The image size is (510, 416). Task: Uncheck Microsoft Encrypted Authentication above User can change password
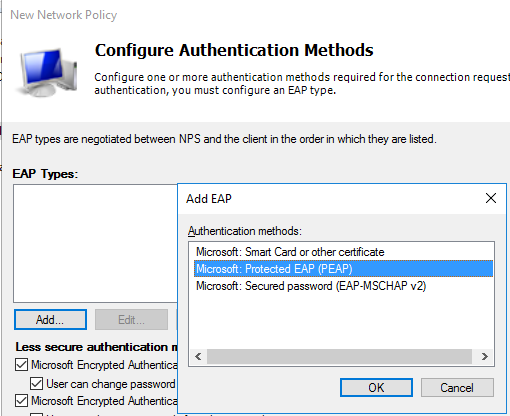point(21,365)
